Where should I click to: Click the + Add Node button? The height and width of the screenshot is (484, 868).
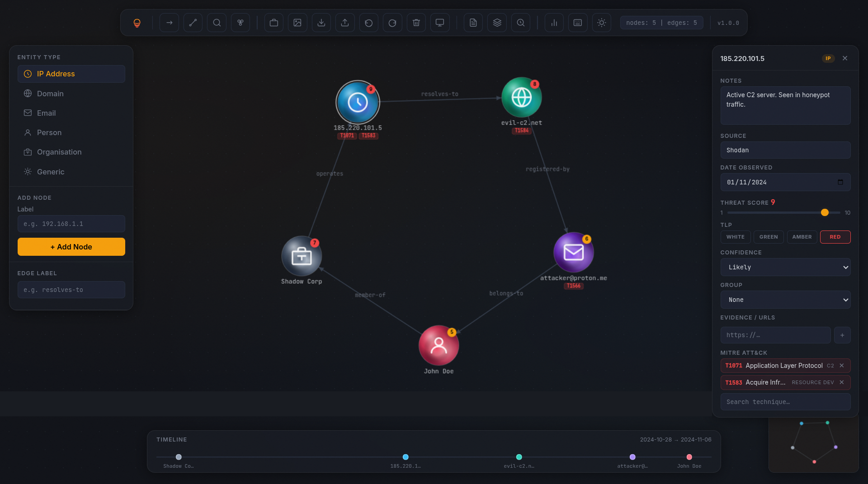tap(71, 247)
